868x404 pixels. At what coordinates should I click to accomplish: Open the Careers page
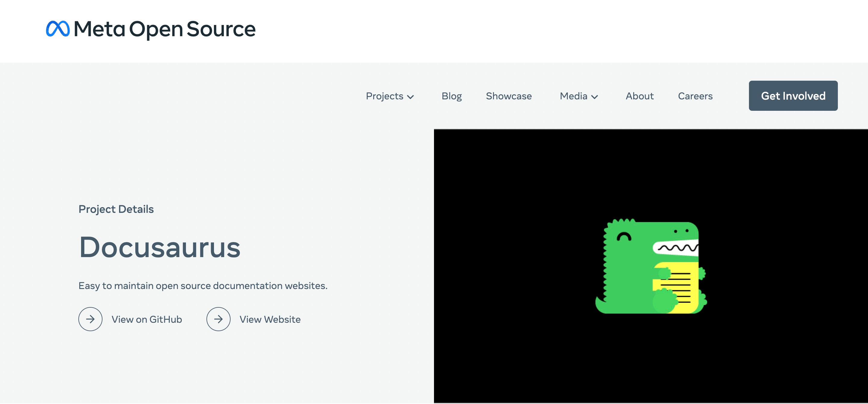(x=695, y=96)
